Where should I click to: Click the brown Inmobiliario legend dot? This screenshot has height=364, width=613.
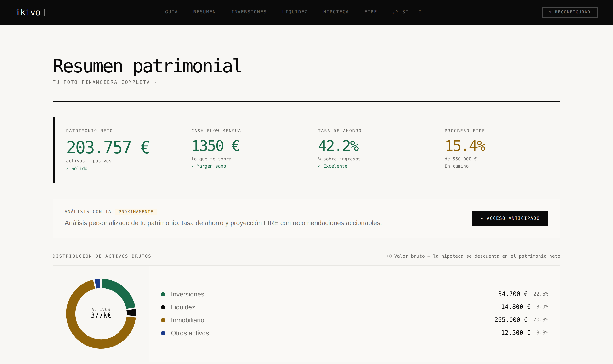point(163,320)
